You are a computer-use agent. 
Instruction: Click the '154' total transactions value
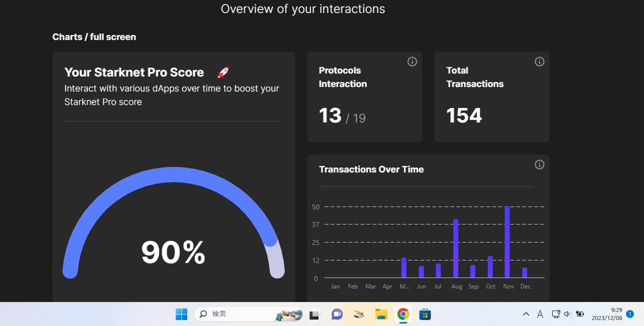[464, 115]
